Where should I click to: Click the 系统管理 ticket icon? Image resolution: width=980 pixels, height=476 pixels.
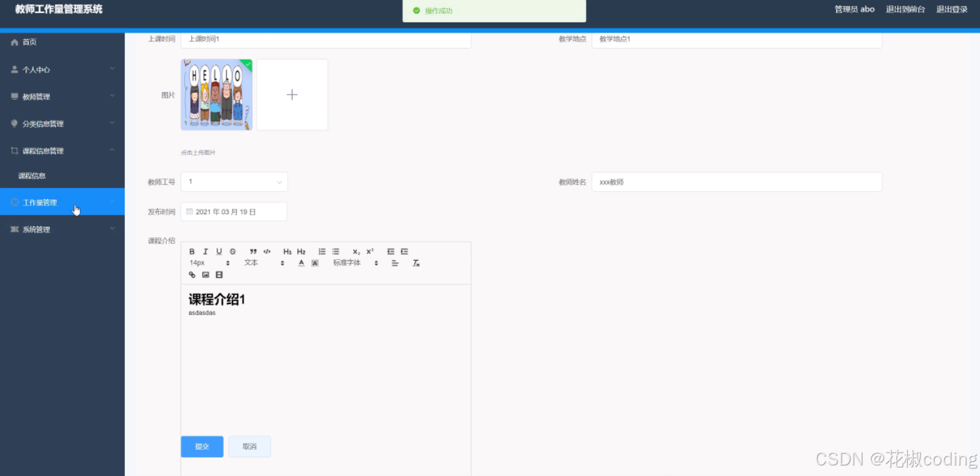(x=14, y=229)
